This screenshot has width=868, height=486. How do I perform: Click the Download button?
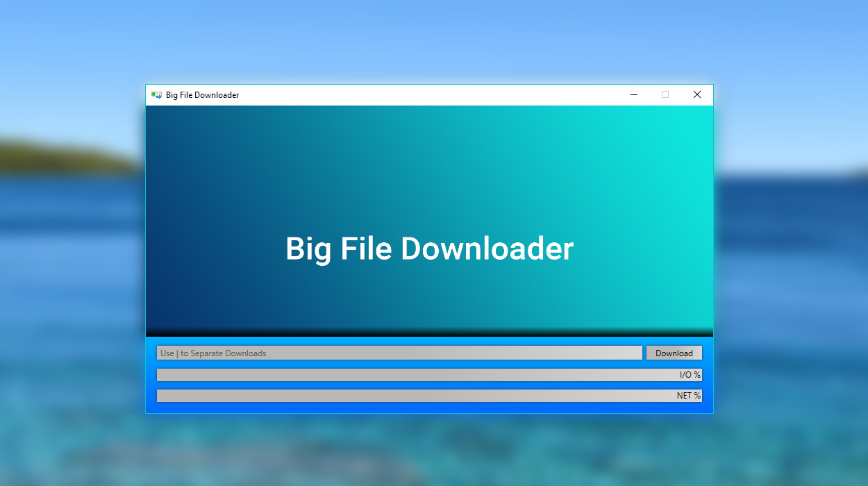(674, 353)
